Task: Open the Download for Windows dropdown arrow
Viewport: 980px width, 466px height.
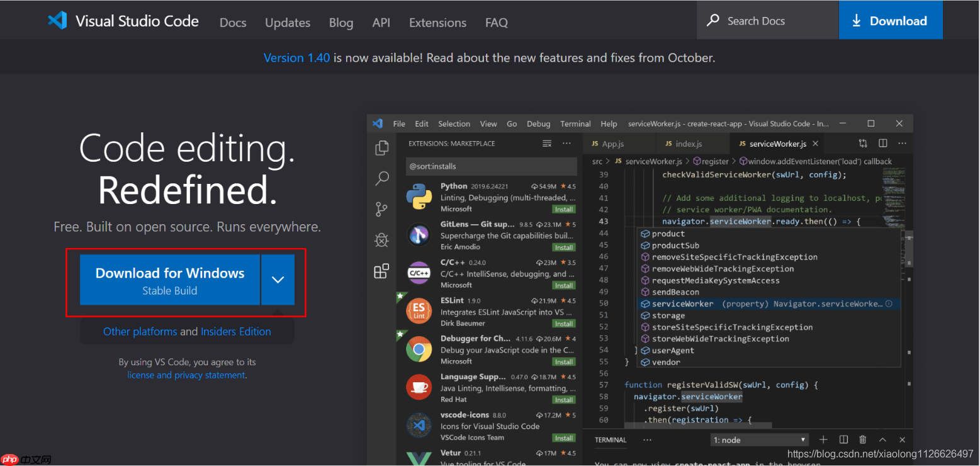Action: tap(278, 281)
